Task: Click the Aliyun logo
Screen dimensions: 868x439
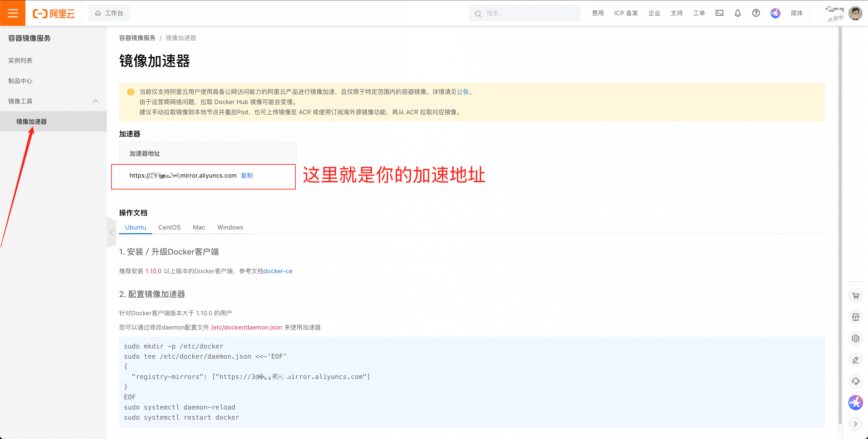Action: coord(54,14)
